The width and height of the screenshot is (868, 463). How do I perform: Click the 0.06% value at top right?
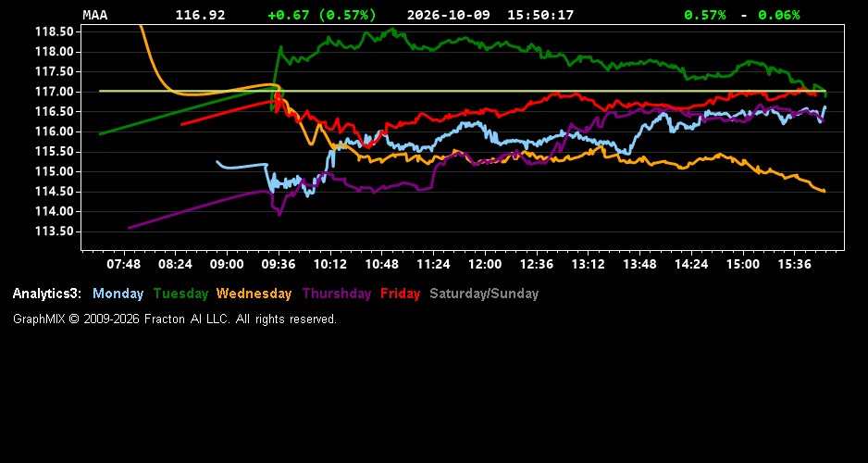779,15
